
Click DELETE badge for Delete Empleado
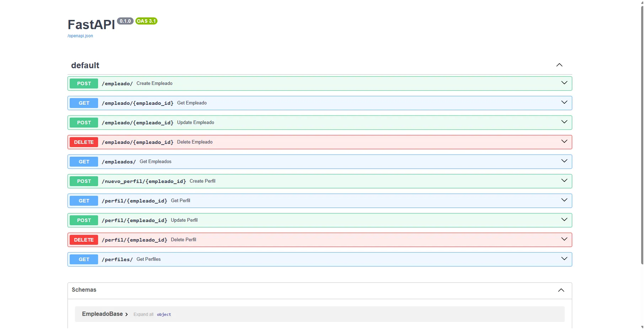[x=84, y=142]
